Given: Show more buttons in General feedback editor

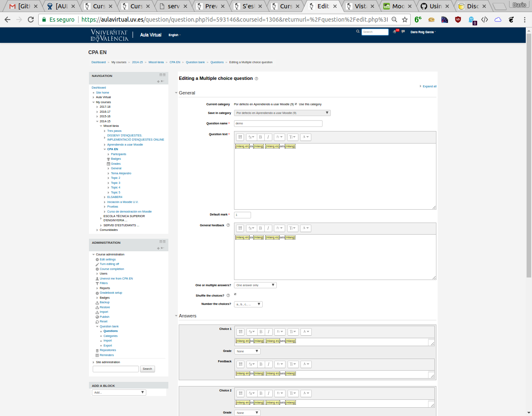Looking at the screenshot, I should pyautogui.click(x=240, y=228).
